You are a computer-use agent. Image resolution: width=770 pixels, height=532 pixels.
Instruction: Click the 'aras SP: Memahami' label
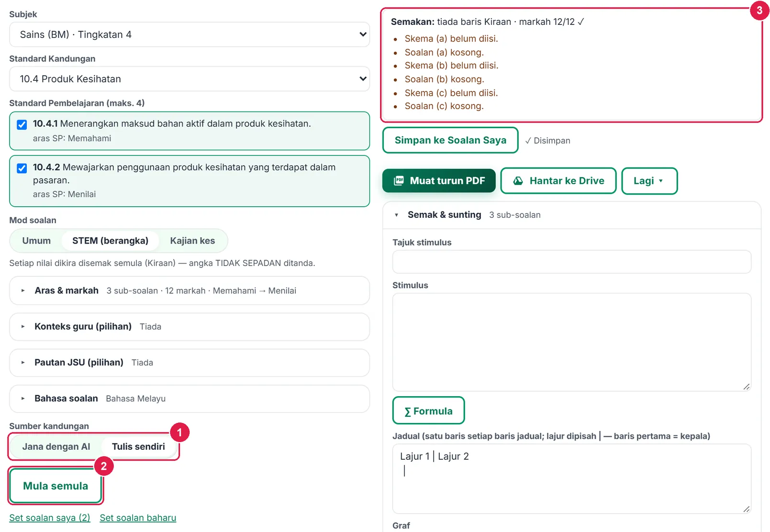point(72,138)
